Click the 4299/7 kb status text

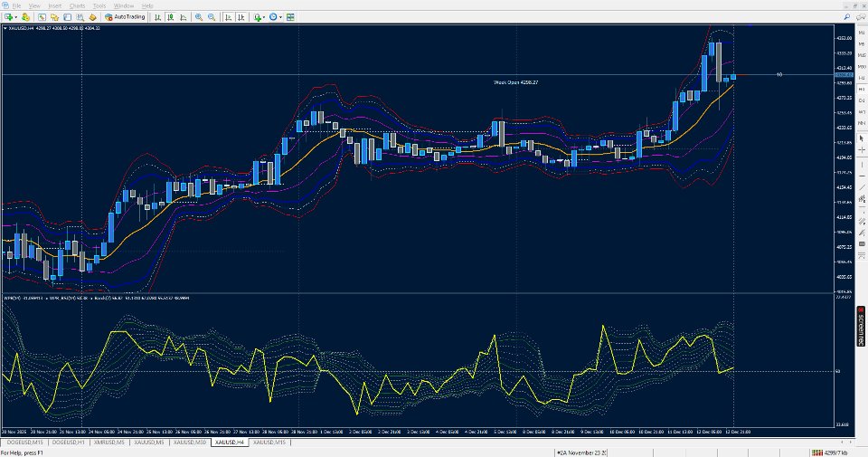tap(835, 452)
